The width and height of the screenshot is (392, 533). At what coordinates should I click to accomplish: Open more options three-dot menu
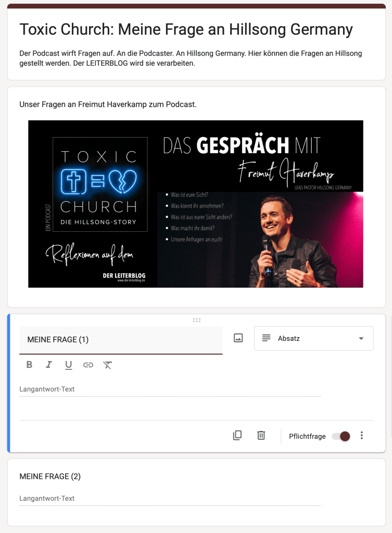(x=362, y=436)
